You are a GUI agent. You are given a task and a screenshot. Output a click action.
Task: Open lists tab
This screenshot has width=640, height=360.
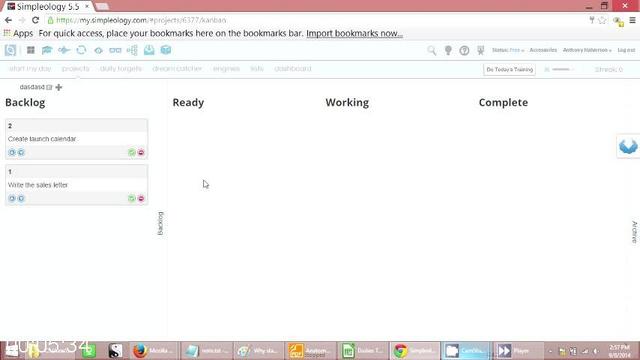(257, 69)
